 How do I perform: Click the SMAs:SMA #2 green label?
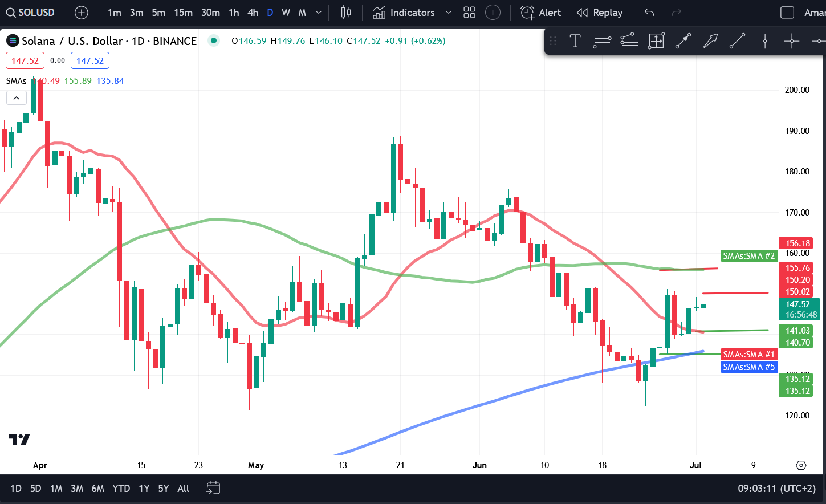pyautogui.click(x=748, y=256)
